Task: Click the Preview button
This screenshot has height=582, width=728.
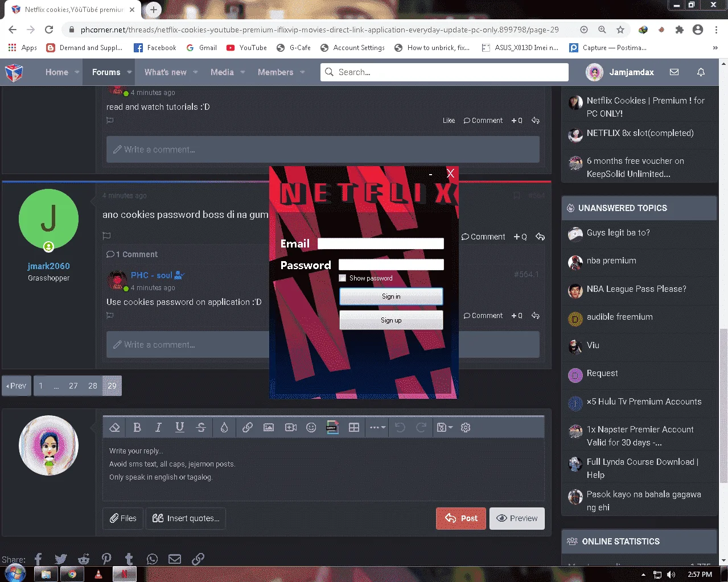Action: click(x=517, y=518)
